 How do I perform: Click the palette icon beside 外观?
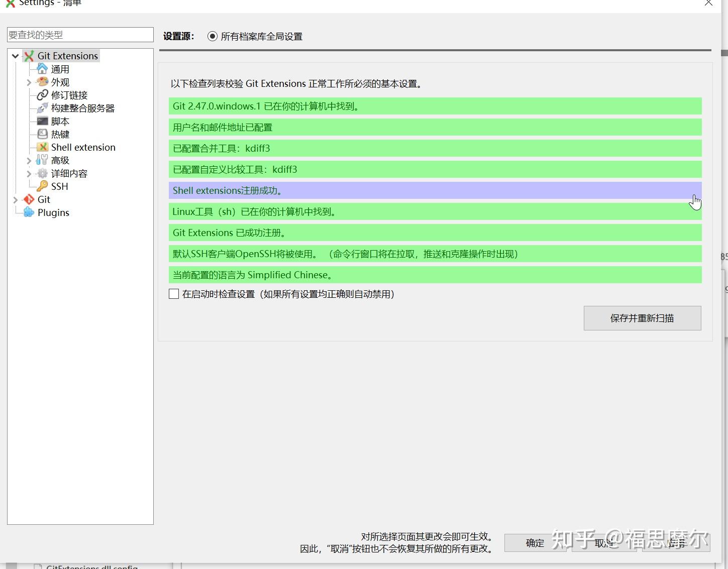click(x=42, y=82)
